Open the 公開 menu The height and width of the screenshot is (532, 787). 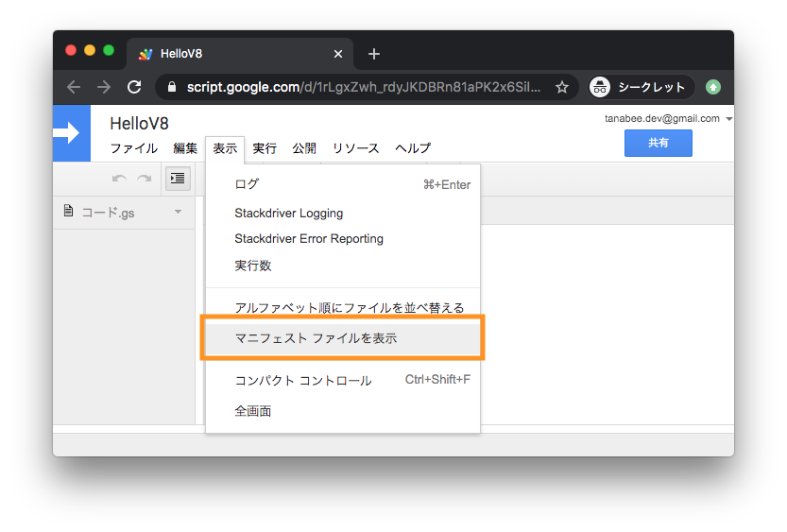click(x=304, y=148)
